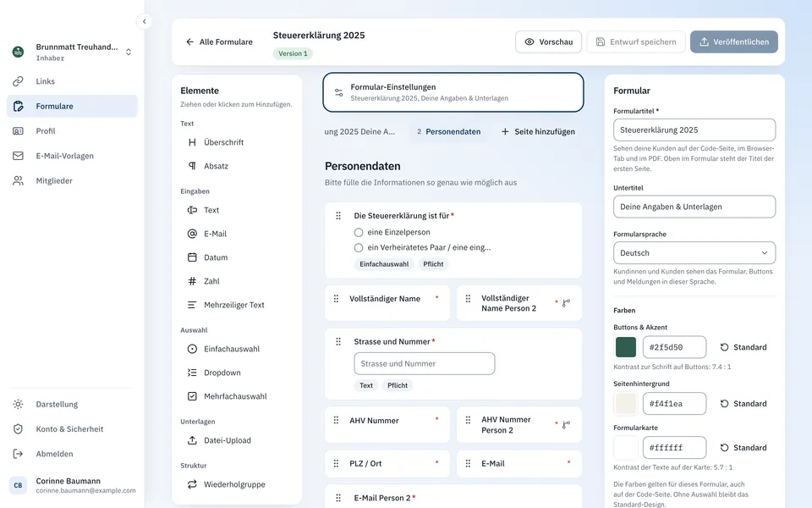Click drag handle of Vollständiger Name Person 2
The height and width of the screenshot is (508, 812).
[x=468, y=299]
